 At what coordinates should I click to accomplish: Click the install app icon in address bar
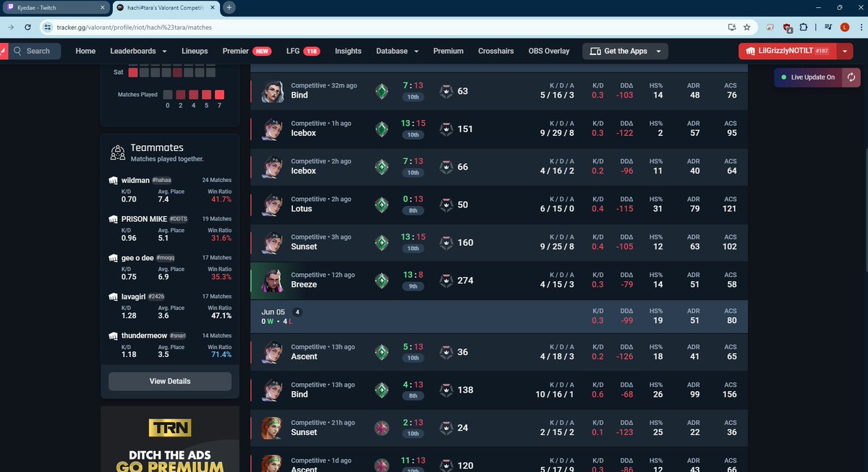732,27
